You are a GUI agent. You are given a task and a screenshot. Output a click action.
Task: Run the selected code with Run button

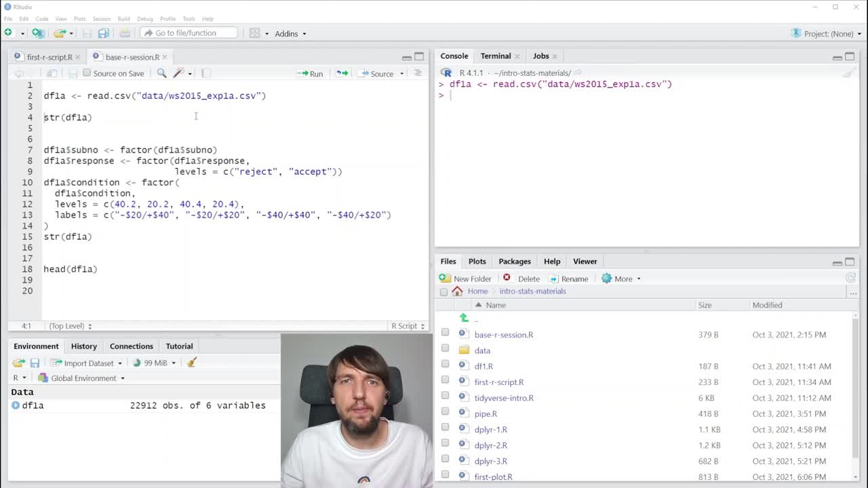click(x=311, y=73)
